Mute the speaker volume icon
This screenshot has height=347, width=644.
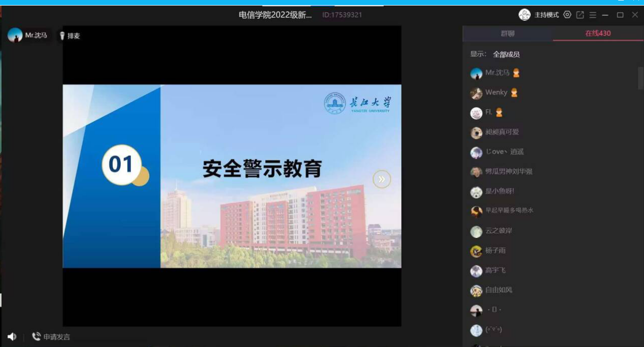coord(12,336)
